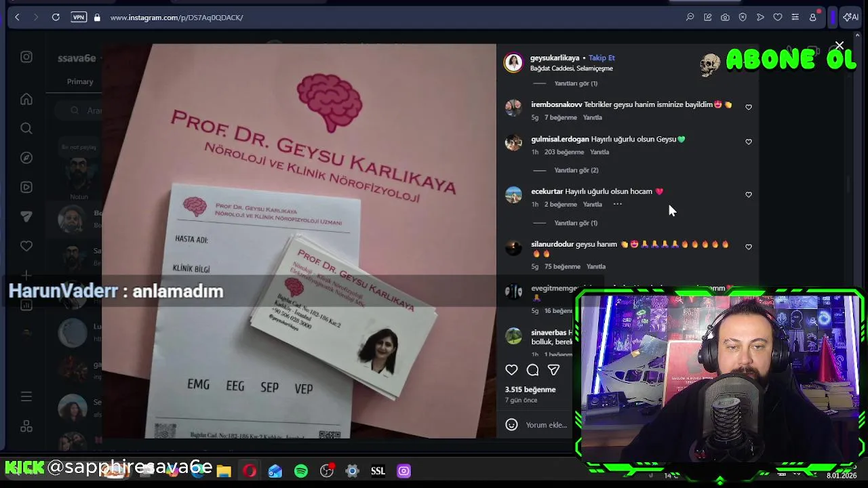This screenshot has width=868, height=488.
Task: View 203 beğenme on gulmisal.erdogan comment
Action: tap(564, 152)
